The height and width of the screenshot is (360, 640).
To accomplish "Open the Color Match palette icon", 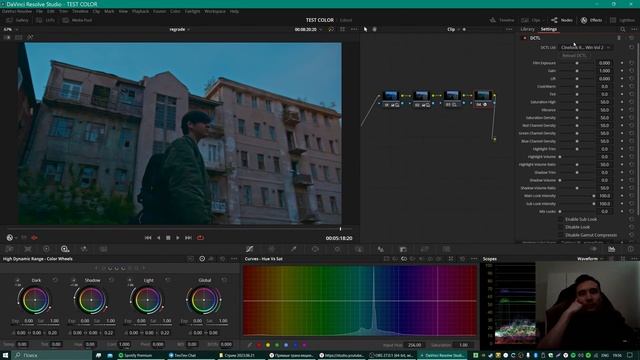I will point(28,249).
